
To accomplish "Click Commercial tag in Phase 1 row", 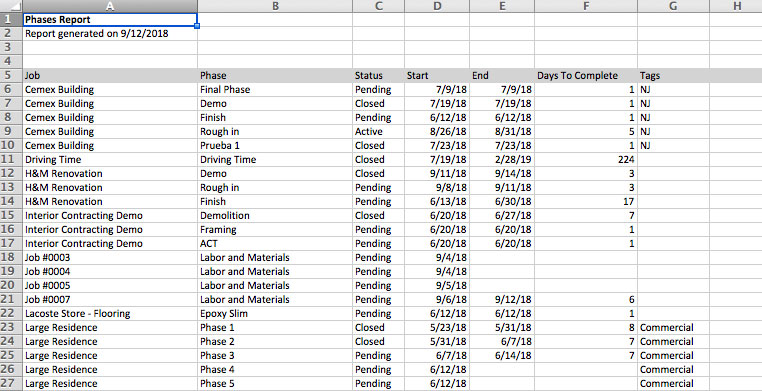I will pos(674,327).
